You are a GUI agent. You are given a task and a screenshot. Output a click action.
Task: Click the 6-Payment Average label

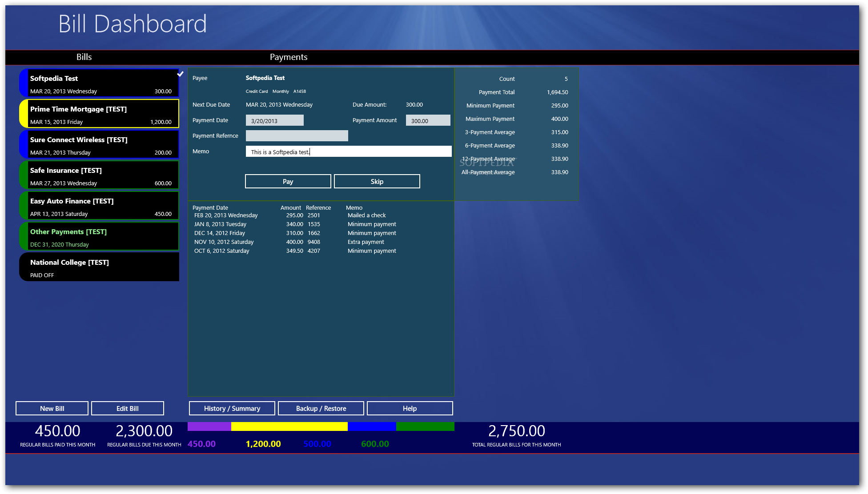(x=490, y=146)
